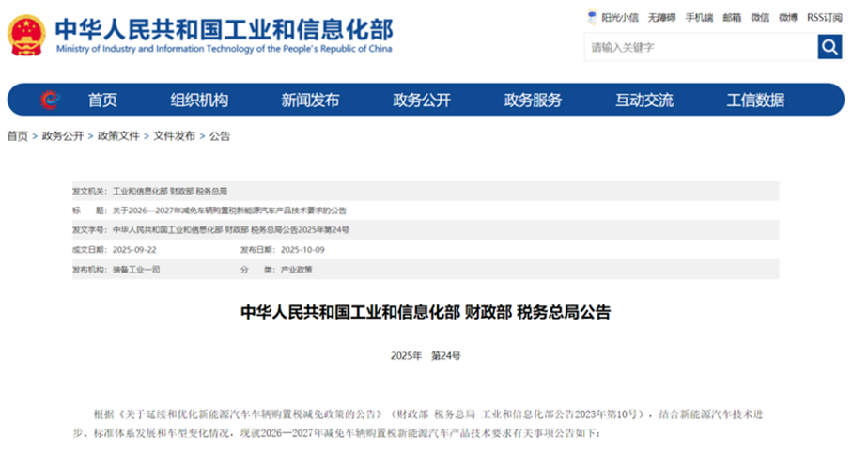Open 政务服务 navigation item

[x=533, y=101]
